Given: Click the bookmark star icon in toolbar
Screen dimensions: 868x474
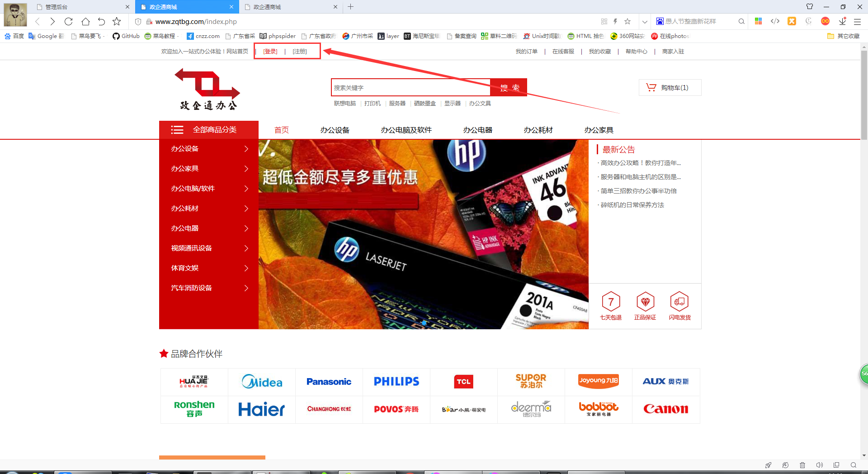Looking at the screenshot, I should click(x=117, y=21).
